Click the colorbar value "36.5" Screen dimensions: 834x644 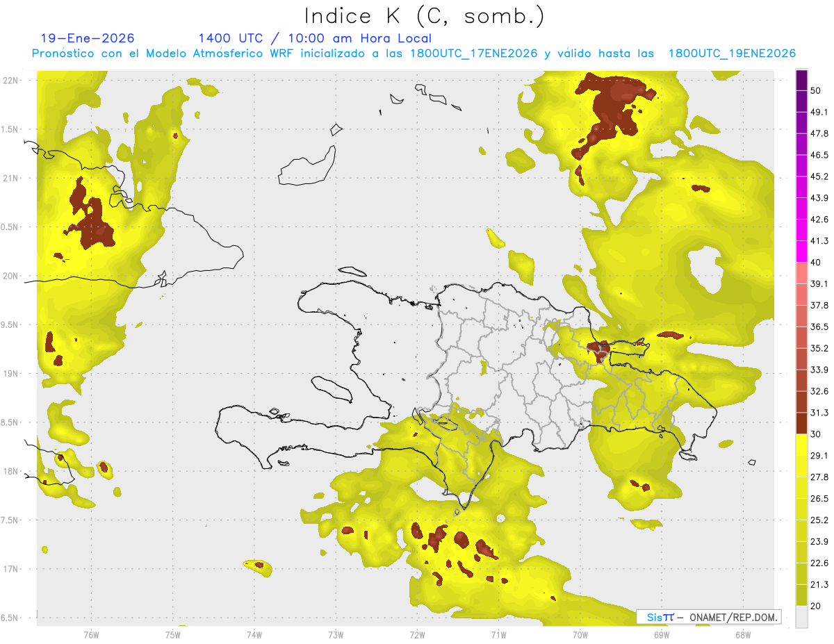[819, 327]
